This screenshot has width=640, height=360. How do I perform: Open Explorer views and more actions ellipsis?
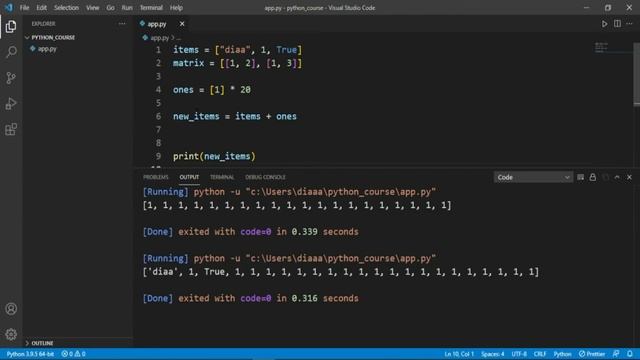pos(122,24)
